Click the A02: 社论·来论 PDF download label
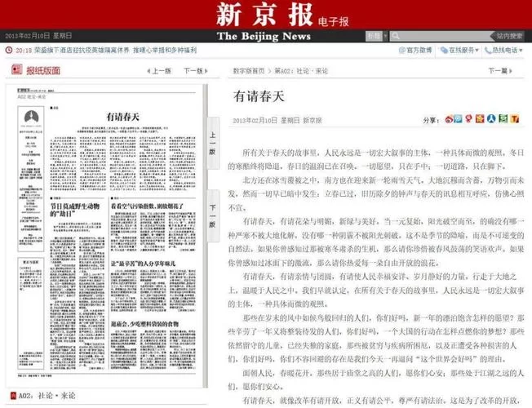The image size is (532, 408). pyautogui.click(x=47, y=396)
